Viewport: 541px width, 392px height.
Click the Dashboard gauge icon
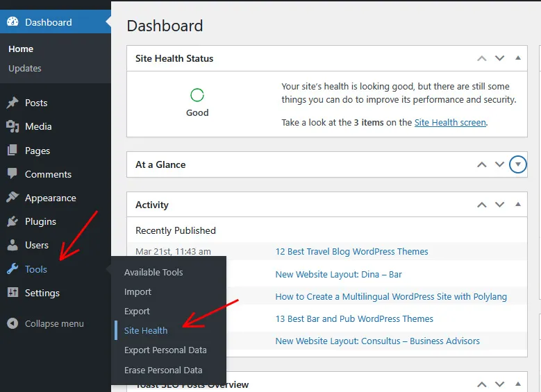[13, 22]
